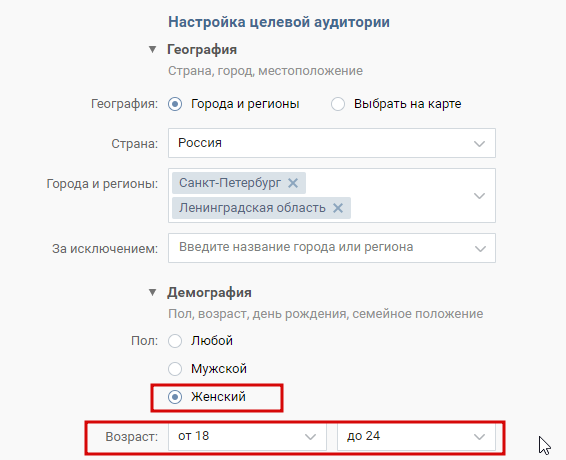Choose Женский gender option
The height and width of the screenshot is (460, 566).
pos(175,397)
